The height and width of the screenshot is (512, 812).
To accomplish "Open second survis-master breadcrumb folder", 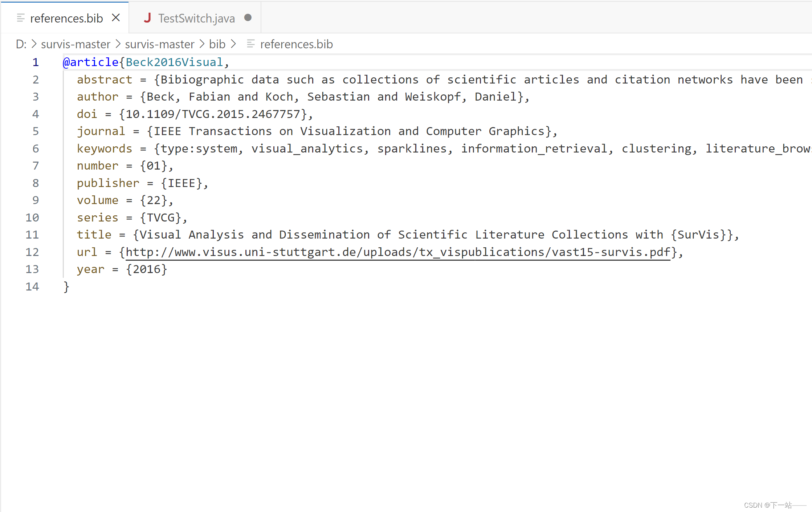I will click(x=160, y=44).
